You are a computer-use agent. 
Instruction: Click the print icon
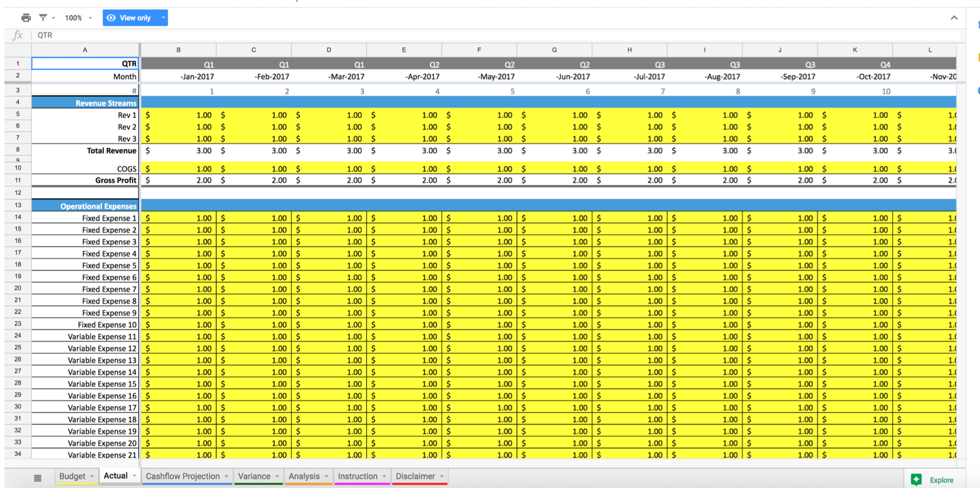coord(26,18)
